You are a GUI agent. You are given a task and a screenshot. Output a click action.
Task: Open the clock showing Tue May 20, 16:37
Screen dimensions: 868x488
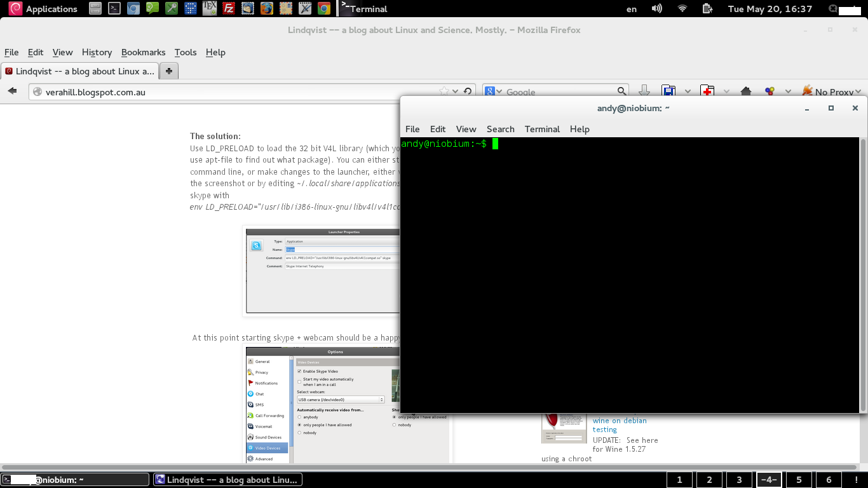point(770,9)
